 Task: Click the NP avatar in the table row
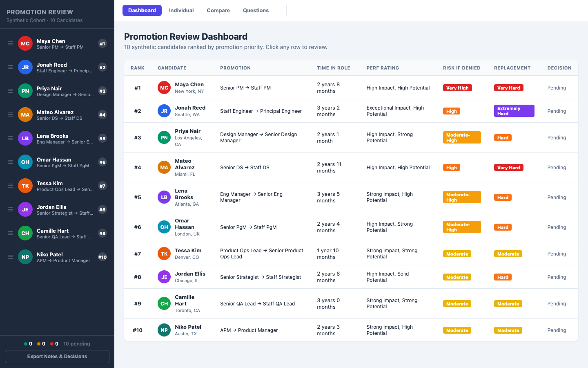coord(164,330)
